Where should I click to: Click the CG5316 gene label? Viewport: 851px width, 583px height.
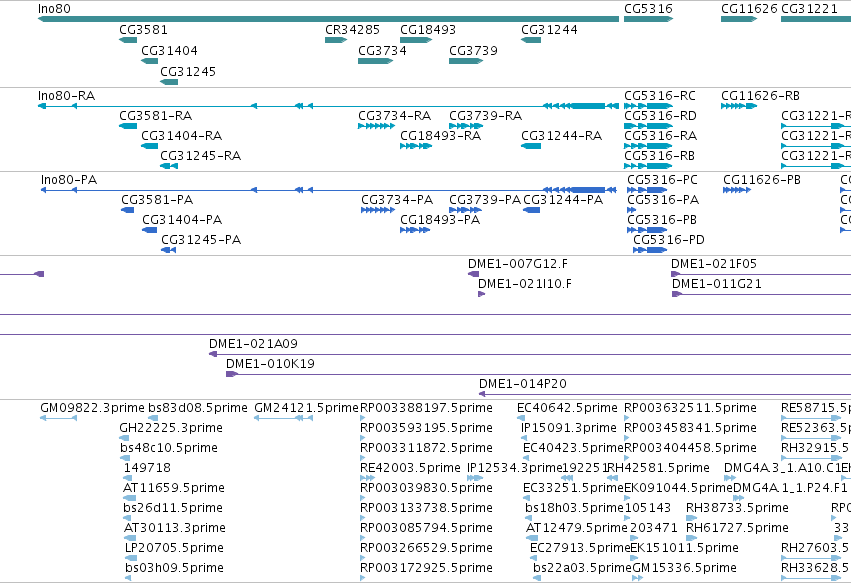(648, 9)
